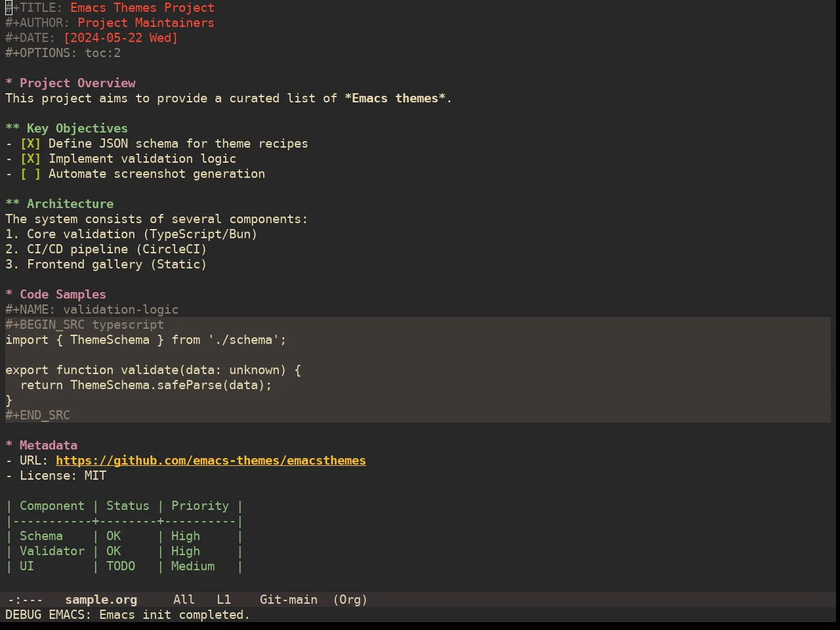840x630 pixels.
Task: Click the 'Priority' table header cell
Action: (x=200, y=506)
